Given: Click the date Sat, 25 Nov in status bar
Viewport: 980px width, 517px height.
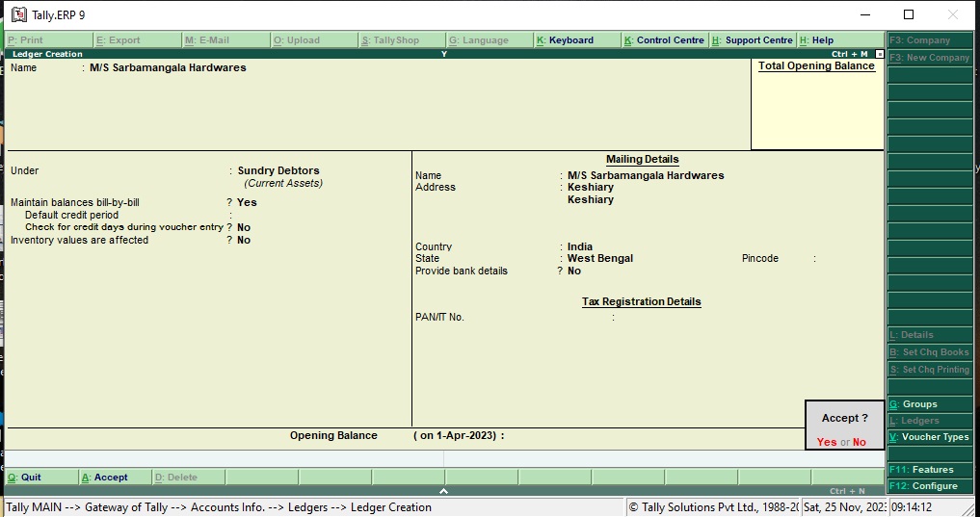Looking at the screenshot, I should pos(844,507).
